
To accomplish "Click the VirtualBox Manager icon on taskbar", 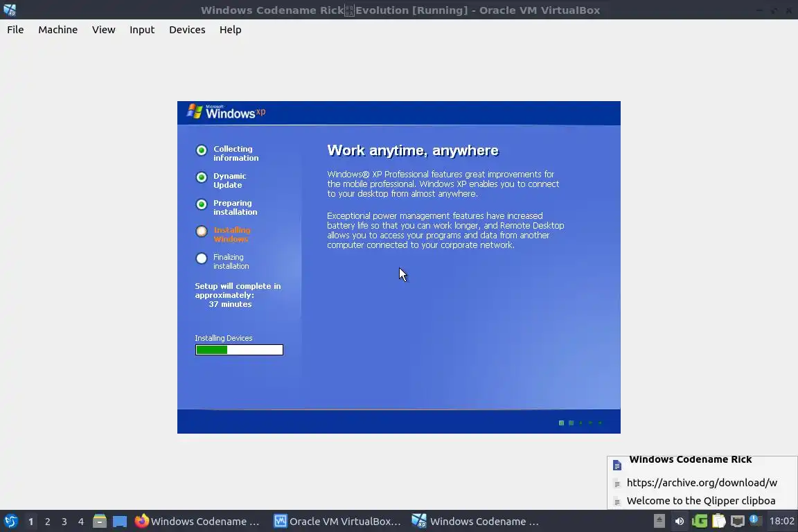I will (280, 521).
